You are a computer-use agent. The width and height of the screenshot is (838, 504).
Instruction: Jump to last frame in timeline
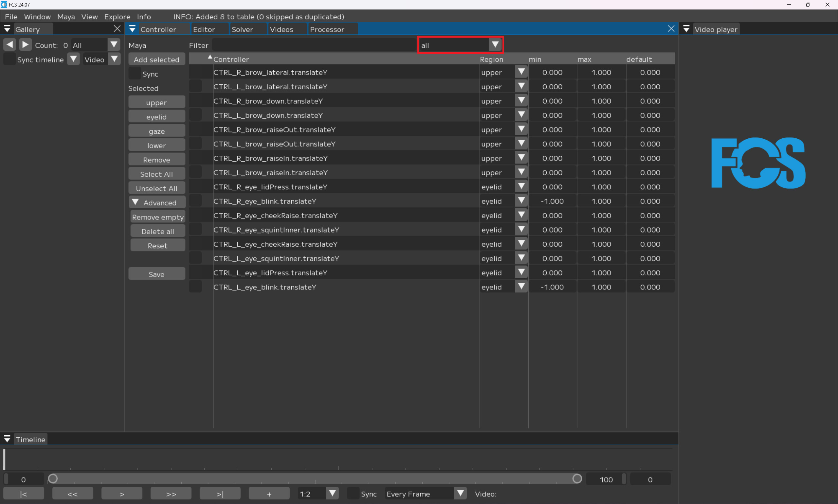(x=220, y=494)
